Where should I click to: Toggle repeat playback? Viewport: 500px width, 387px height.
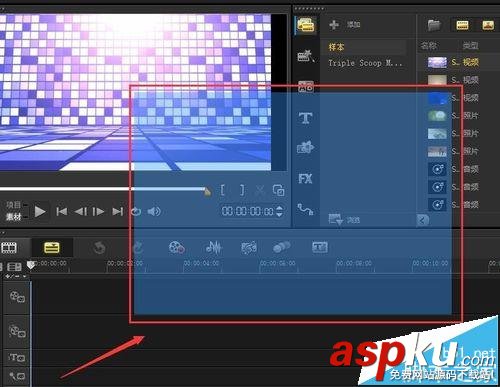(x=136, y=211)
